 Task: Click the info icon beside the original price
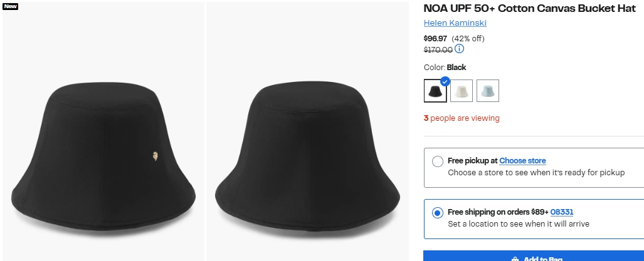tap(460, 49)
